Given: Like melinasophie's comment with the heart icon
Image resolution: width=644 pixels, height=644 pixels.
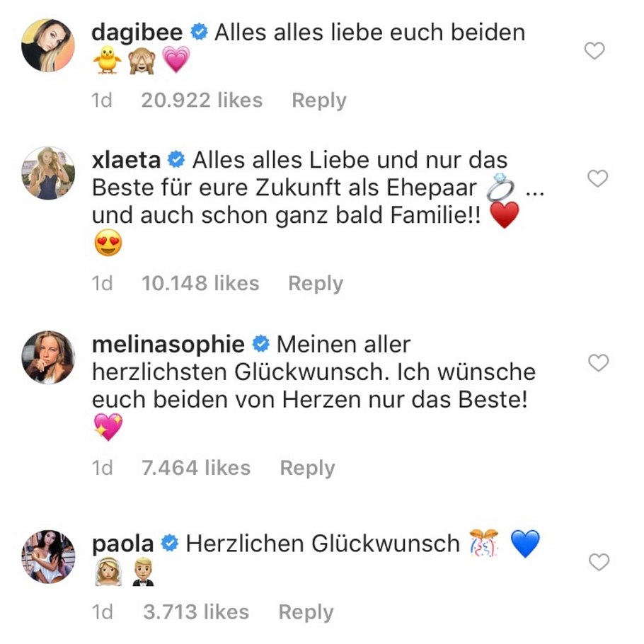Looking at the screenshot, I should [598, 363].
